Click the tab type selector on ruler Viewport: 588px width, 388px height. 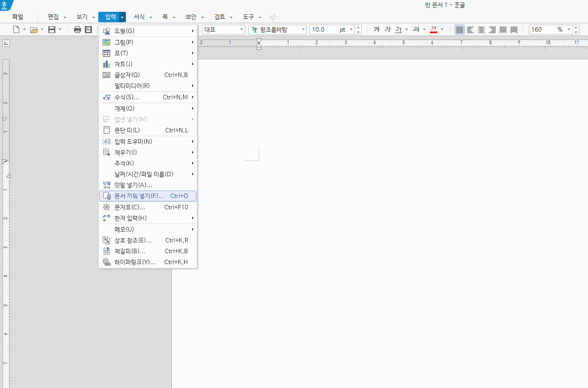[x=6, y=43]
